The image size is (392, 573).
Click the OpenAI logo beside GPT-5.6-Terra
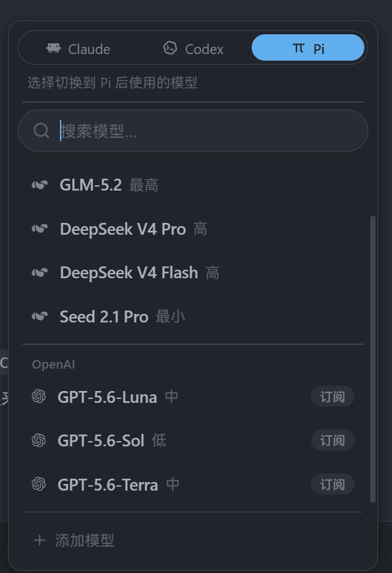pyautogui.click(x=39, y=484)
